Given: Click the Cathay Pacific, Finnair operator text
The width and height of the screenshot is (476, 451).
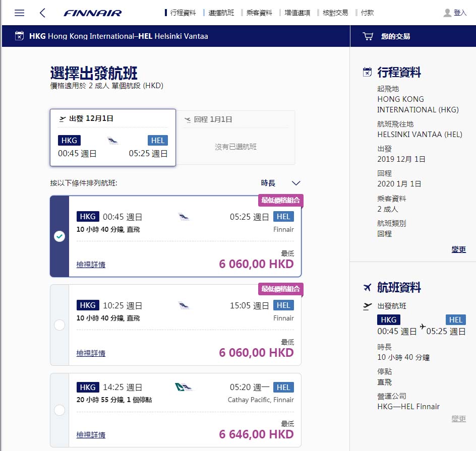Looking at the screenshot, I should 261,400.
